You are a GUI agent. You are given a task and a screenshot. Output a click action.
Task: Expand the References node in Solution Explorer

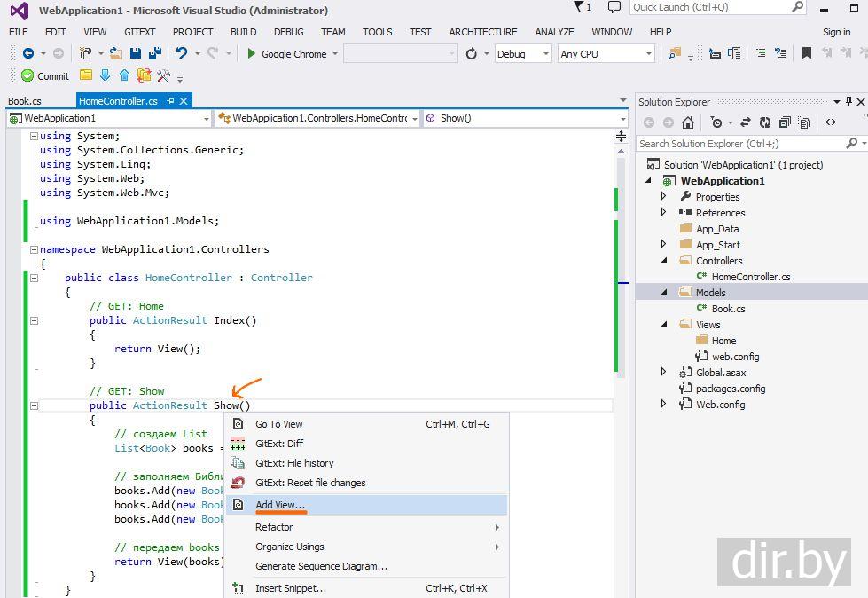(x=663, y=213)
